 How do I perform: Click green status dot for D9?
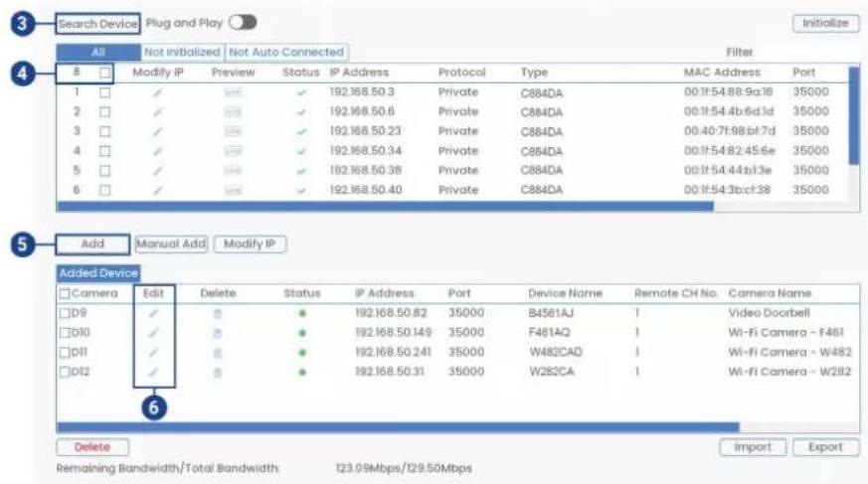tap(302, 314)
